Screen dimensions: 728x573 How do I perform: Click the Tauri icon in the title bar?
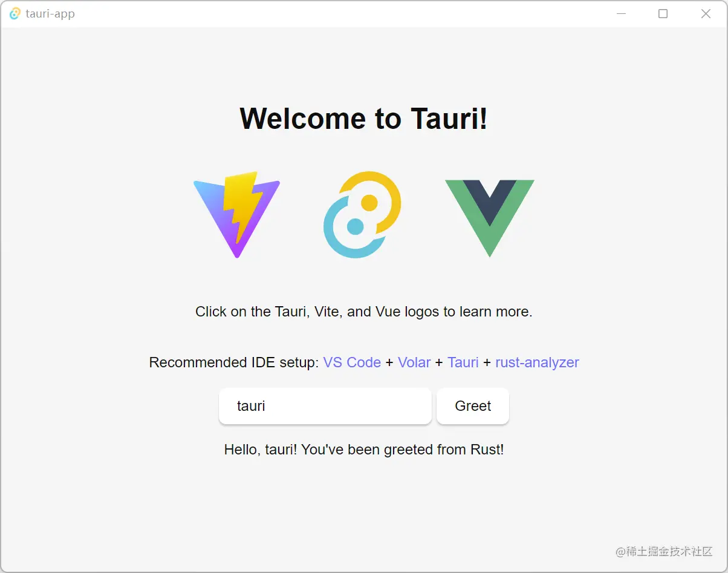tap(13, 13)
